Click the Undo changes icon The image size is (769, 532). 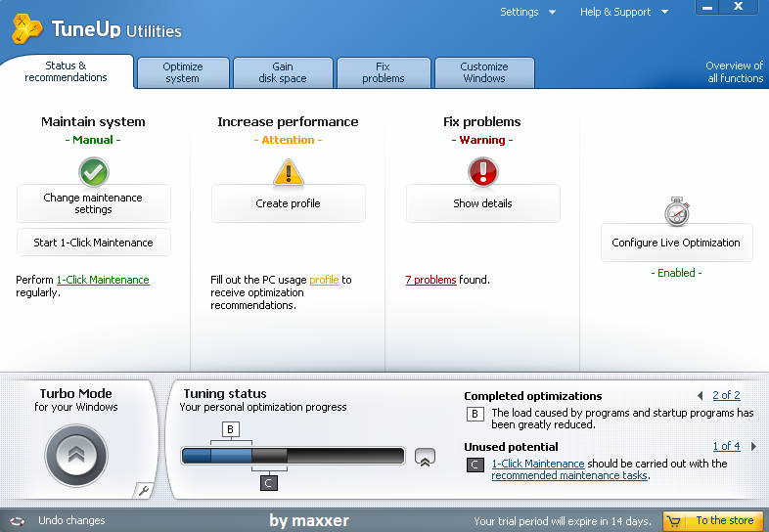pos(17,520)
